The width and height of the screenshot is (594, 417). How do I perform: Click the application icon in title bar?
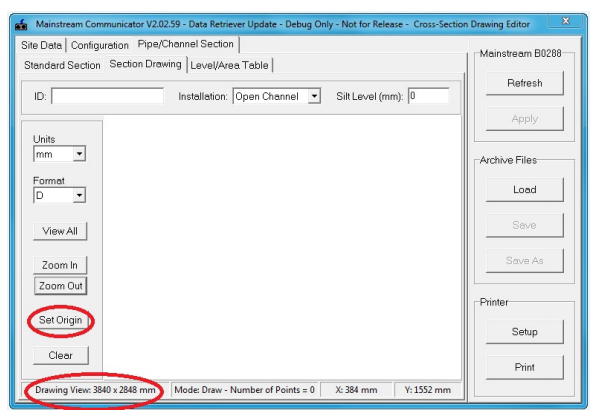pyautogui.click(x=21, y=25)
